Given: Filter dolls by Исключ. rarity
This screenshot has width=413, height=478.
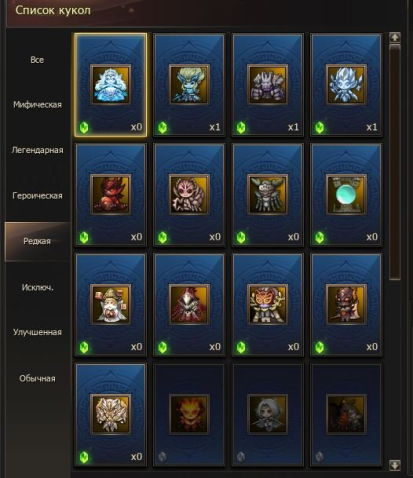Looking at the screenshot, I should tap(37, 287).
